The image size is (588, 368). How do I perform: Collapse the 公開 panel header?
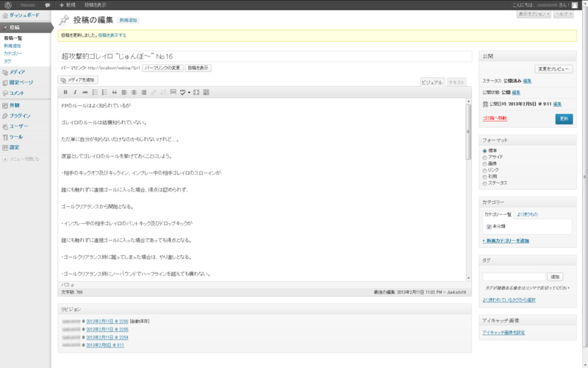tap(527, 57)
